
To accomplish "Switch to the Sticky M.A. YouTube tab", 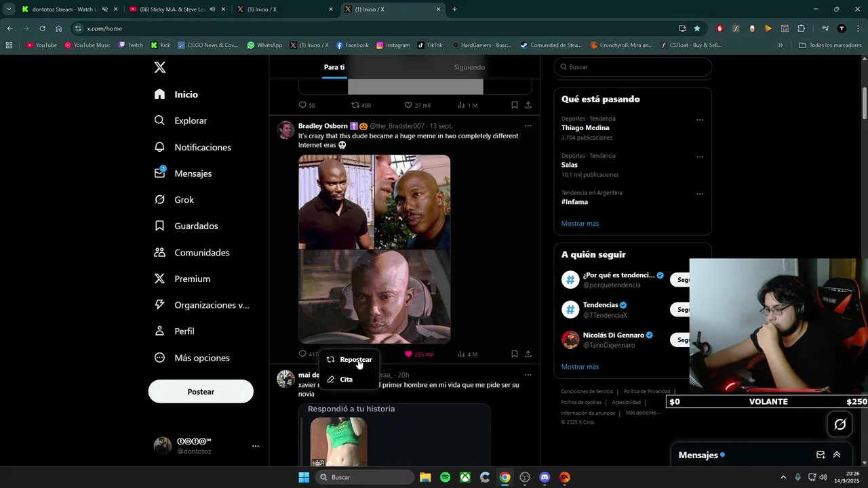I will pyautogui.click(x=173, y=9).
